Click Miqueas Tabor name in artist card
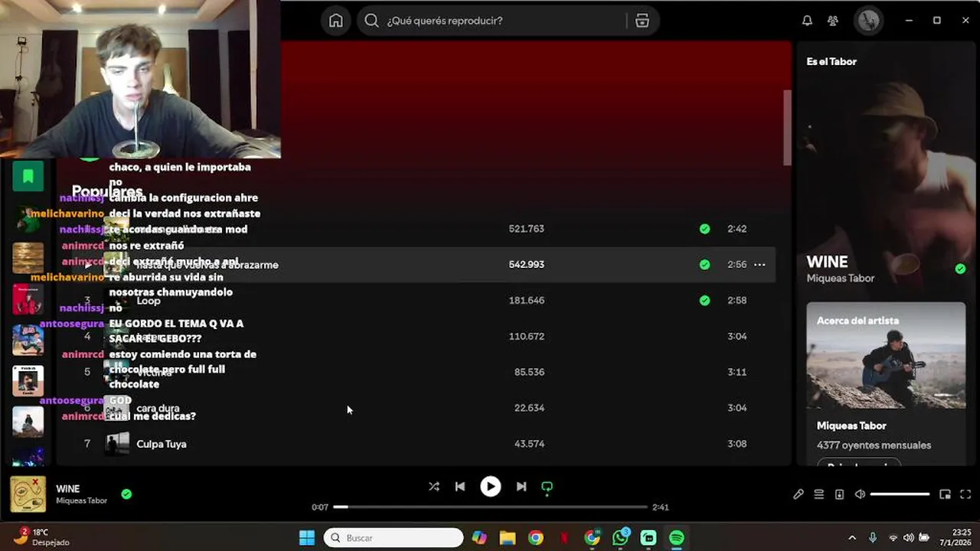This screenshot has width=980, height=551. pos(851,425)
